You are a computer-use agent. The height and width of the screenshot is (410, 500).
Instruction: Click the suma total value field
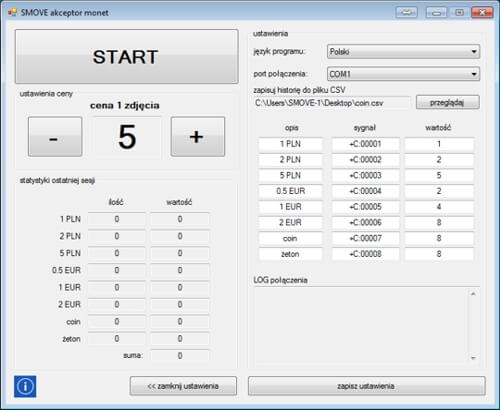pos(180,356)
